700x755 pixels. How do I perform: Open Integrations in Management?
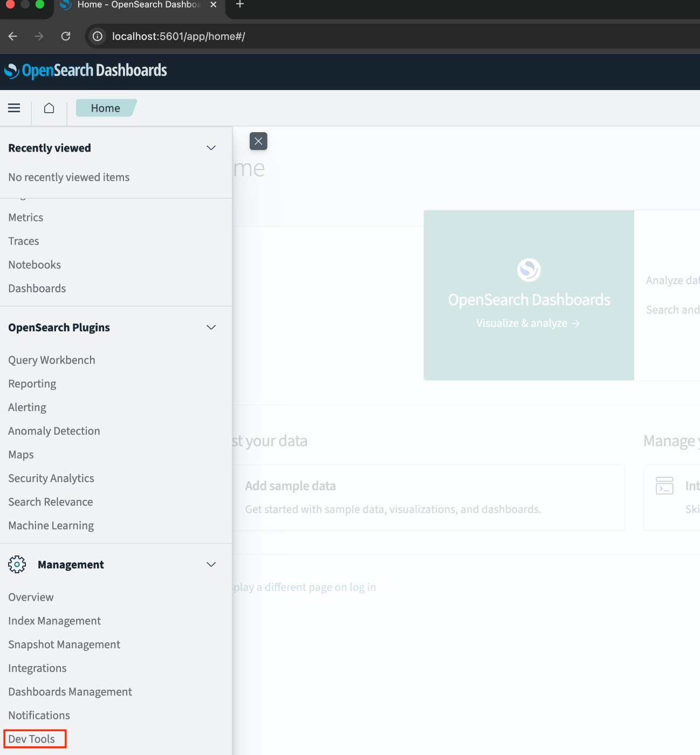[x=37, y=669]
